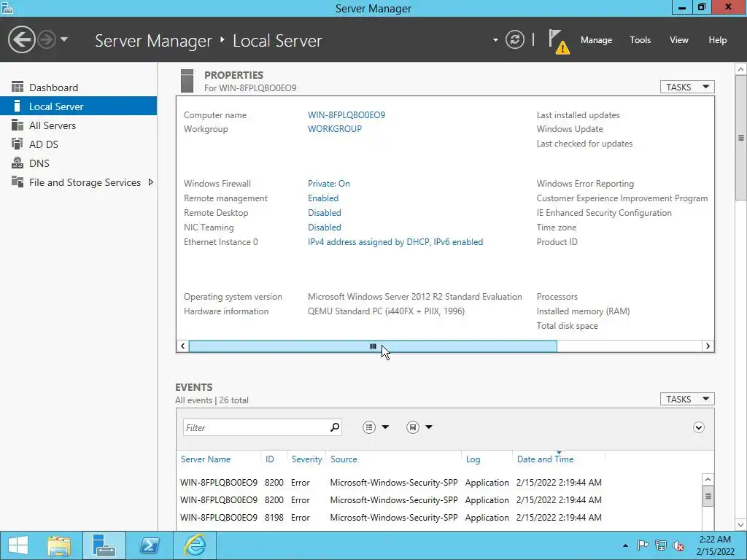Show hidden system tray icons
The width and height of the screenshot is (747, 560).
click(x=625, y=545)
